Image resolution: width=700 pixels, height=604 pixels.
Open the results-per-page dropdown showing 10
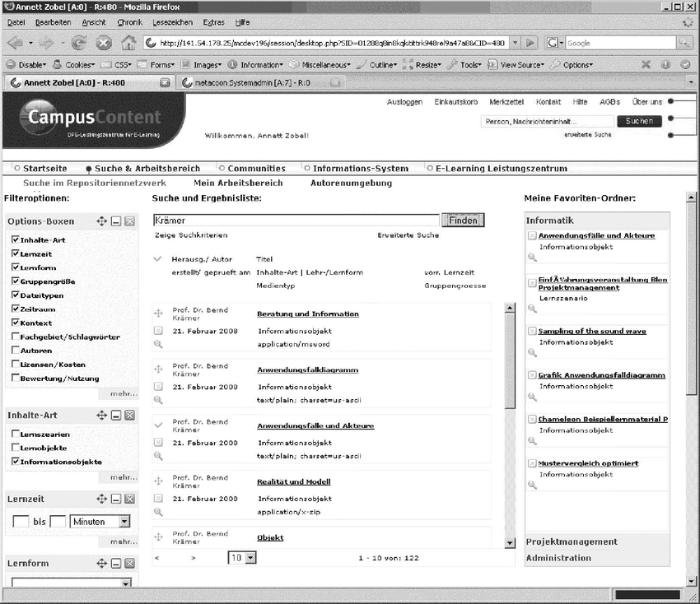pos(250,558)
